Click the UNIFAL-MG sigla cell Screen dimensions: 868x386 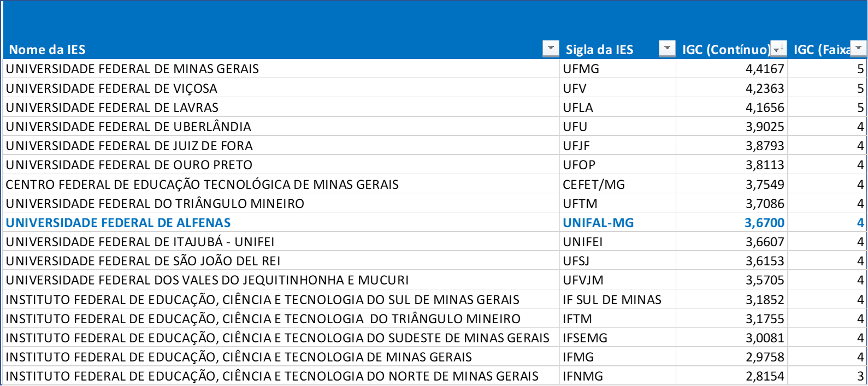pyautogui.click(x=618, y=223)
